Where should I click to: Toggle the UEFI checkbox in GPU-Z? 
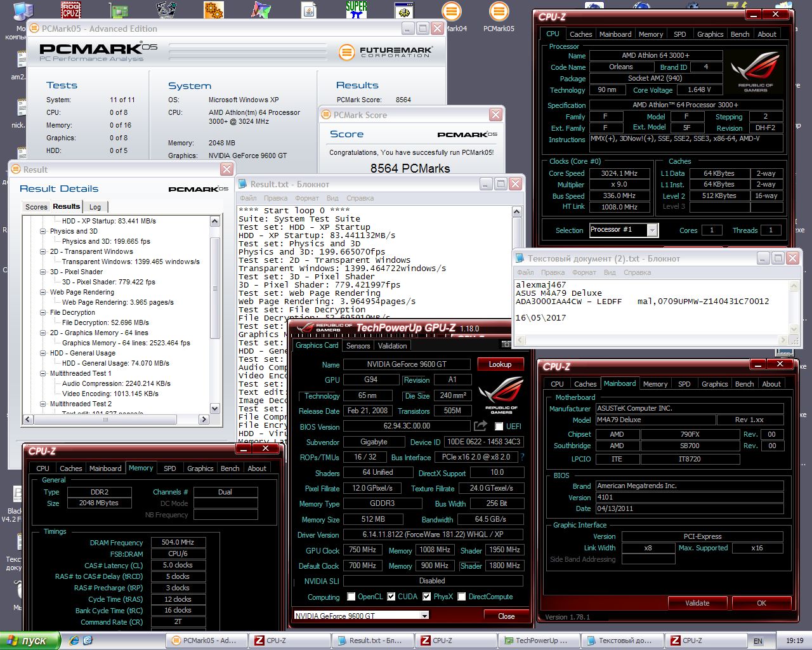pos(499,427)
